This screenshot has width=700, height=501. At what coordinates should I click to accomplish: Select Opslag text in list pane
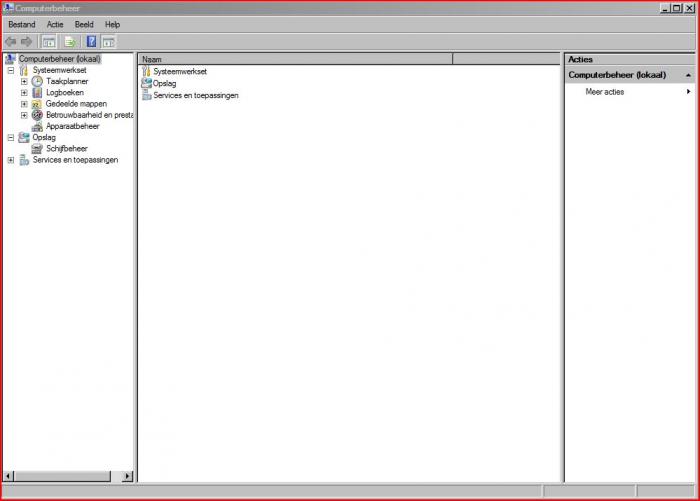tap(164, 84)
